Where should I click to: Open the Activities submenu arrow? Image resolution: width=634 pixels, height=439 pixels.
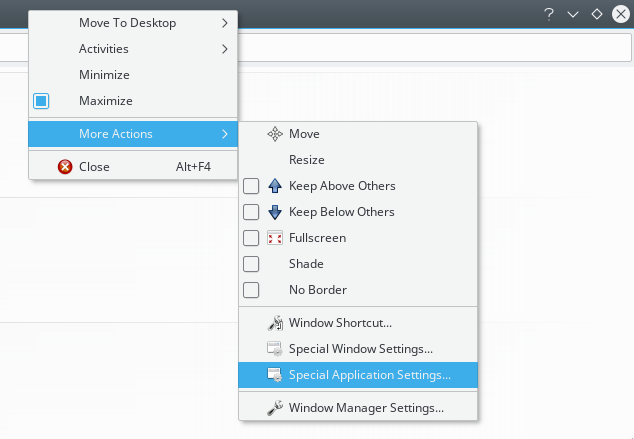[x=225, y=48]
